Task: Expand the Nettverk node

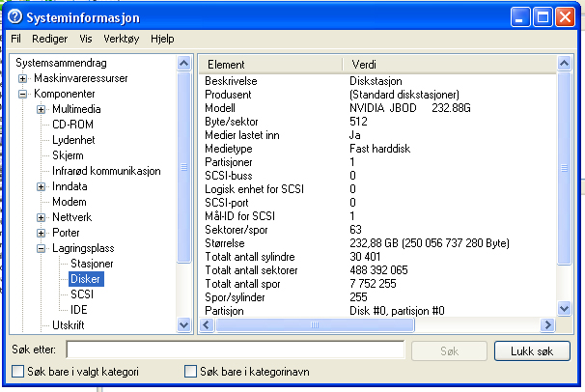Action: pos(42,217)
